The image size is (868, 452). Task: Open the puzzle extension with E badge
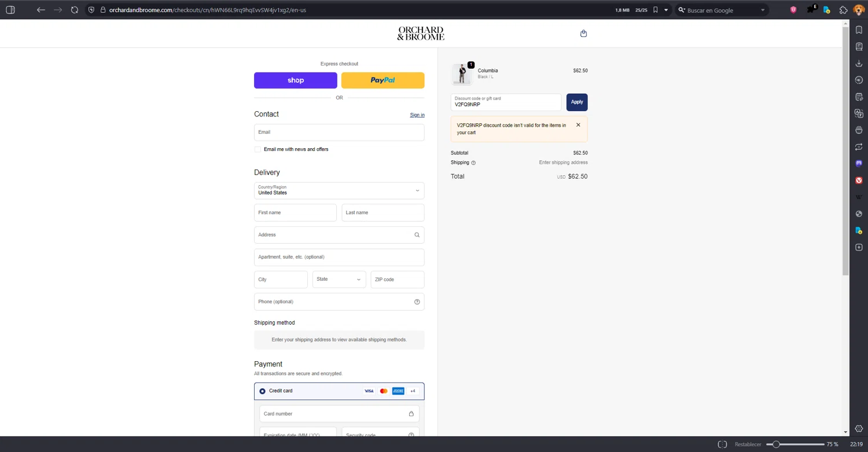click(x=811, y=9)
